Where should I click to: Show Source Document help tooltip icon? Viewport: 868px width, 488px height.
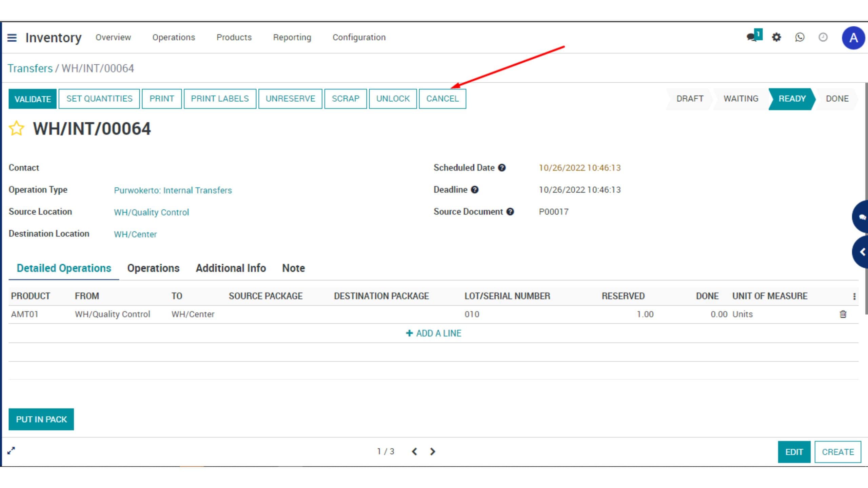pyautogui.click(x=510, y=212)
